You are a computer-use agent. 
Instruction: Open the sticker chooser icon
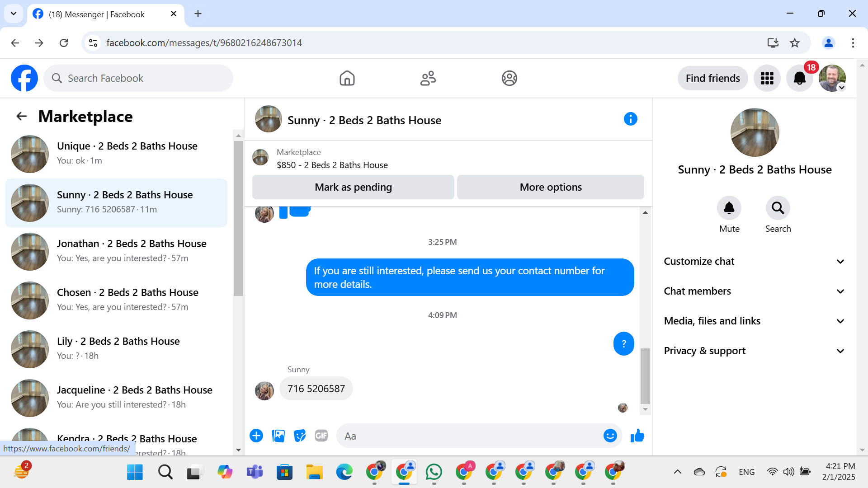pos(299,436)
